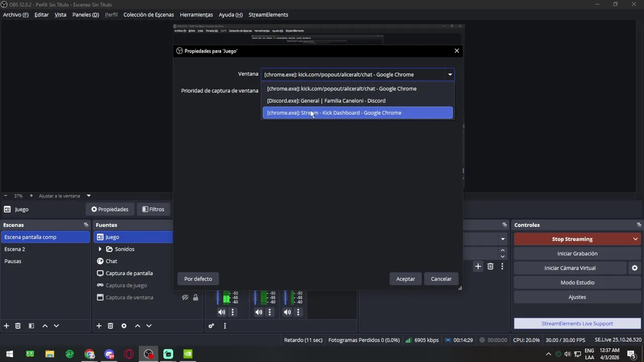Open Windows notification center
Viewport: 644px width, 362px height.
coord(631,354)
